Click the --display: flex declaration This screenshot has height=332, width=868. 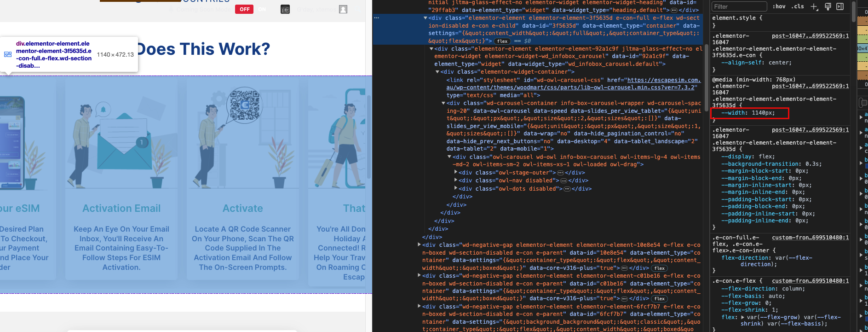pyautogui.click(x=748, y=157)
